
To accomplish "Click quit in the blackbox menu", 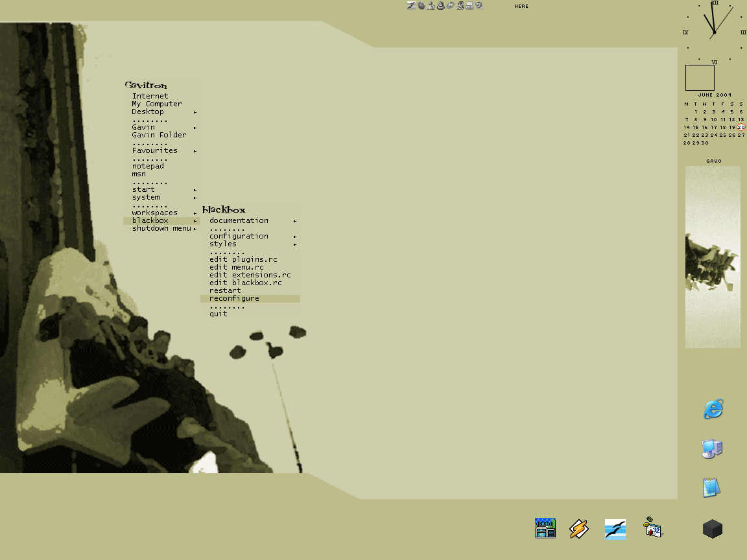I will pos(219,314).
